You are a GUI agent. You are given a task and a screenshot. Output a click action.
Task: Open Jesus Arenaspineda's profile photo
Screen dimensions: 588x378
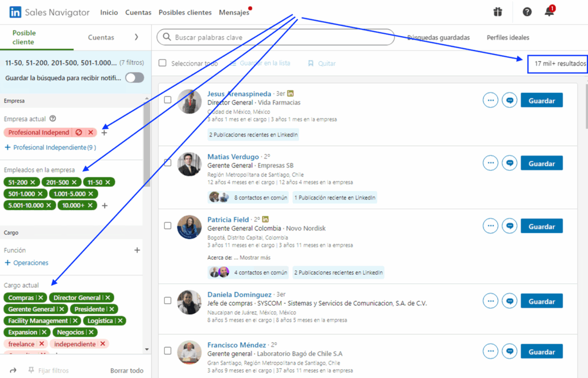(189, 102)
